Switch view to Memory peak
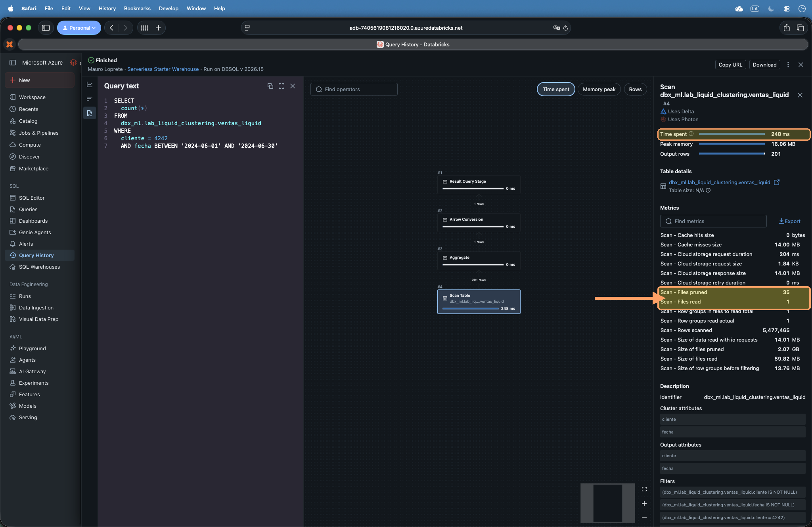The width and height of the screenshot is (812, 527). coord(599,89)
